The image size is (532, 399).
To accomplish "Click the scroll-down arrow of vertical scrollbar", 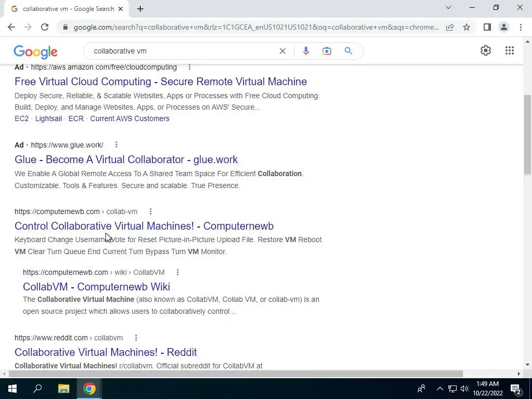I will pos(527,365).
